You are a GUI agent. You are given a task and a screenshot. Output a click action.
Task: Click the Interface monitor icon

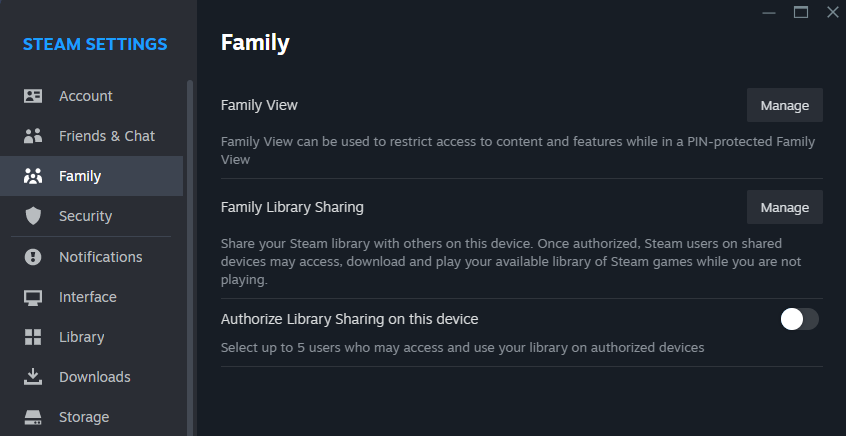click(x=33, y=297)
